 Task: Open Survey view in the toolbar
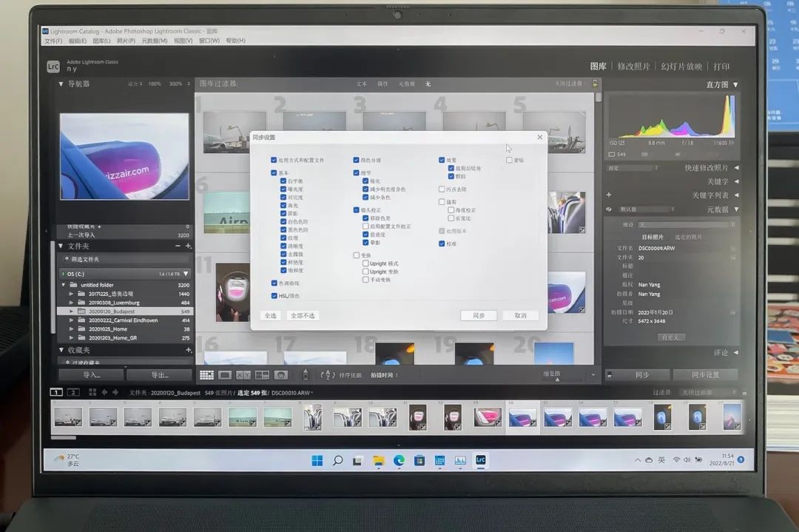pos(262,376)
